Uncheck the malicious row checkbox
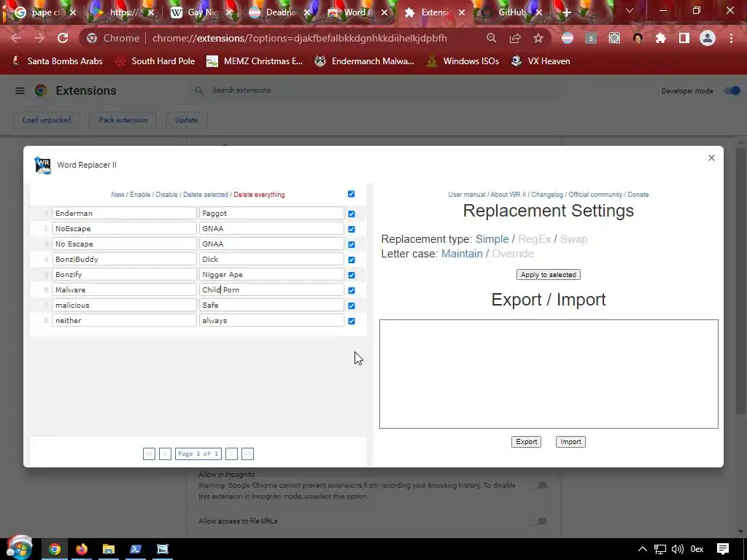Viewport: 747px width, 560px height. pos(352,306)
